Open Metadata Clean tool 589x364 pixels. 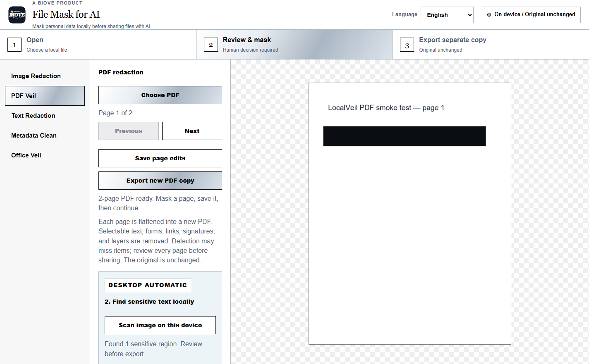(45, 136)
